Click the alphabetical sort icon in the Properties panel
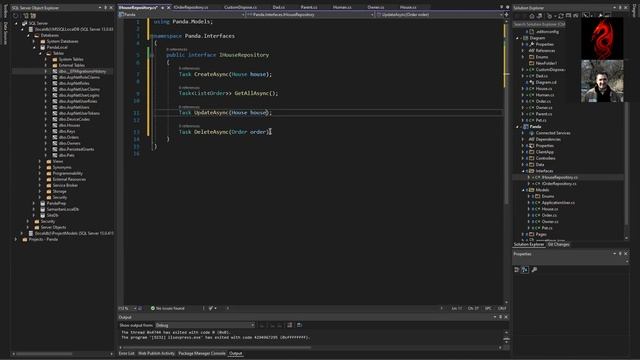 (x=525, y=270)
